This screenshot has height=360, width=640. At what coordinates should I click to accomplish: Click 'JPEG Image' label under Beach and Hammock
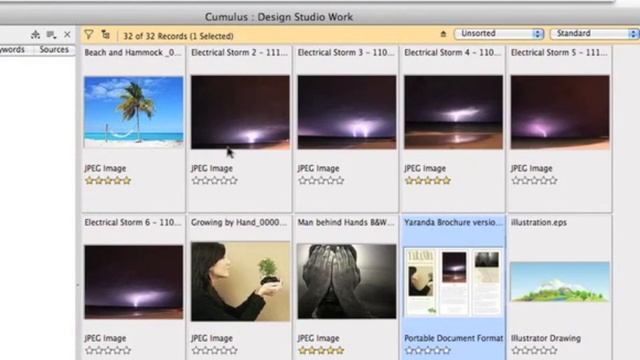coord(105,168)
